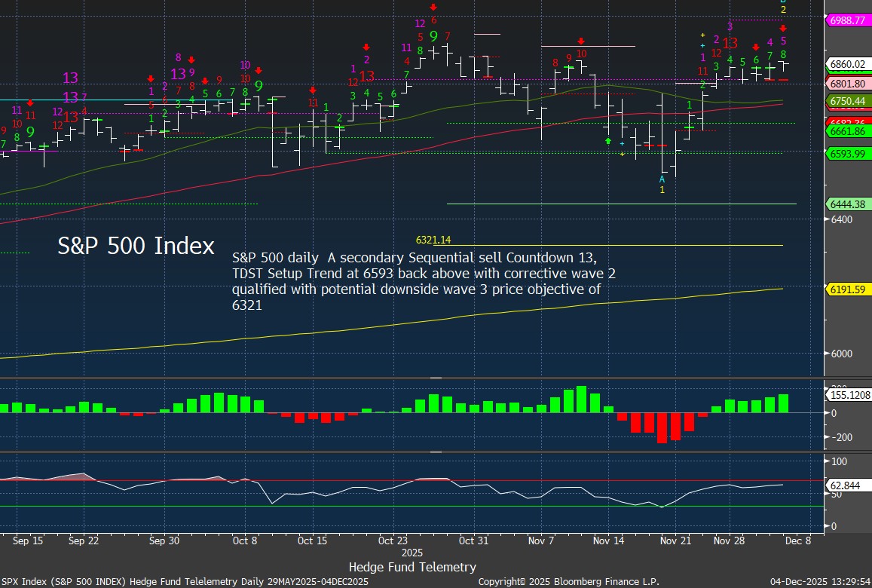
Task: Click the red 13 countdown before Oct 23
Action: [x=367, y=76]
